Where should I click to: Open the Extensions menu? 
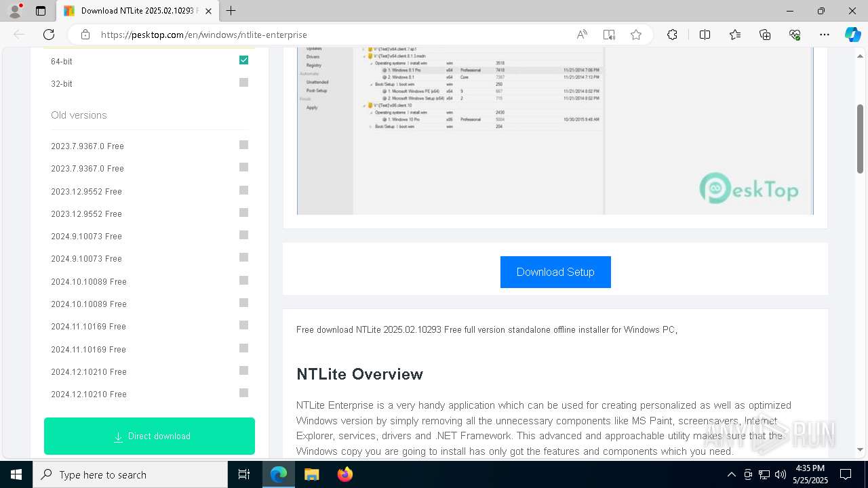672,35
